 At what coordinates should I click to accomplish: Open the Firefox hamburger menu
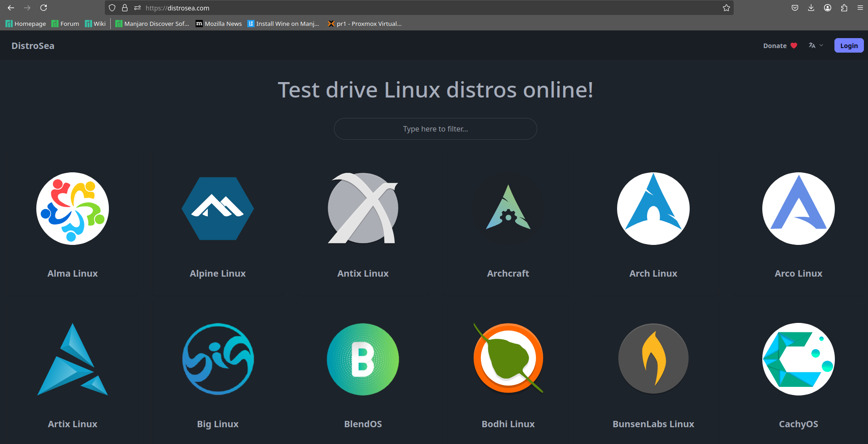click(860, 8)
